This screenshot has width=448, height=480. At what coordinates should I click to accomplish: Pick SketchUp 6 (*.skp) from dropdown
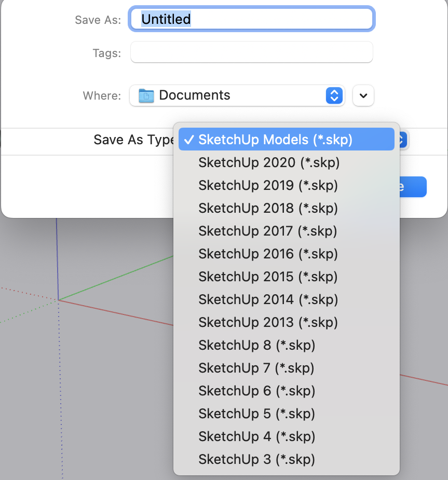point(256,391)
